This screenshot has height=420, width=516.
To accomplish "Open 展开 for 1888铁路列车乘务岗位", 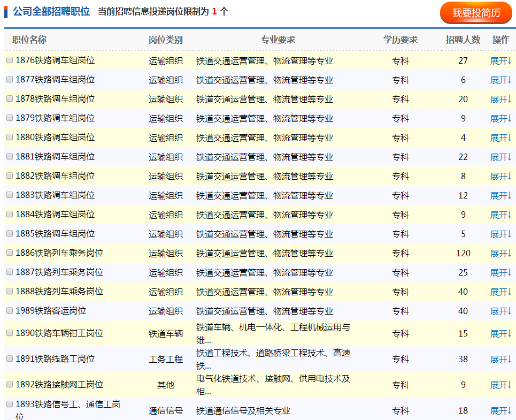I will point(501,292).
